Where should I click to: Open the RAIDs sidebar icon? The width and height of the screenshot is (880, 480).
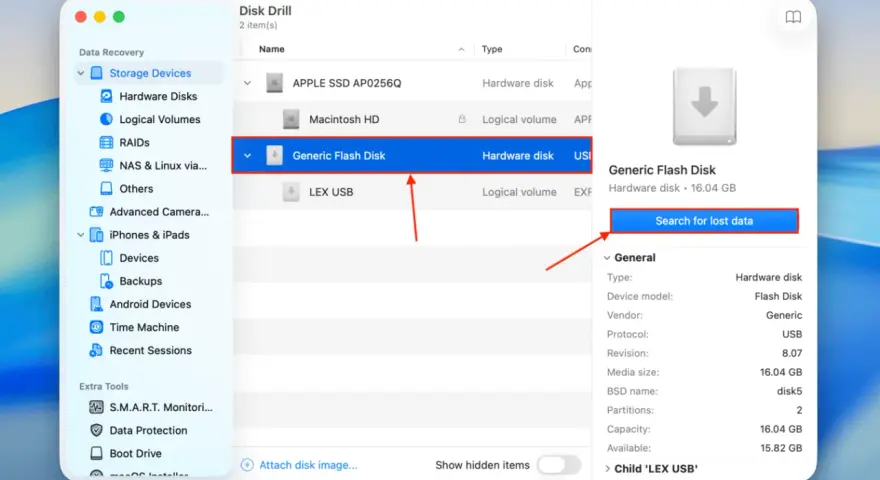pos(106,142)
